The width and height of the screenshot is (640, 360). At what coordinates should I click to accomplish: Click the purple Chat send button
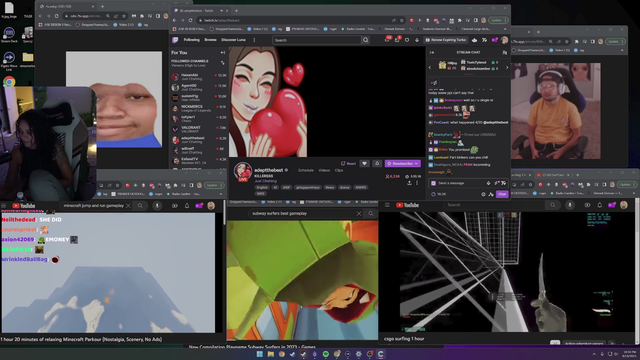tap(502, 194)
